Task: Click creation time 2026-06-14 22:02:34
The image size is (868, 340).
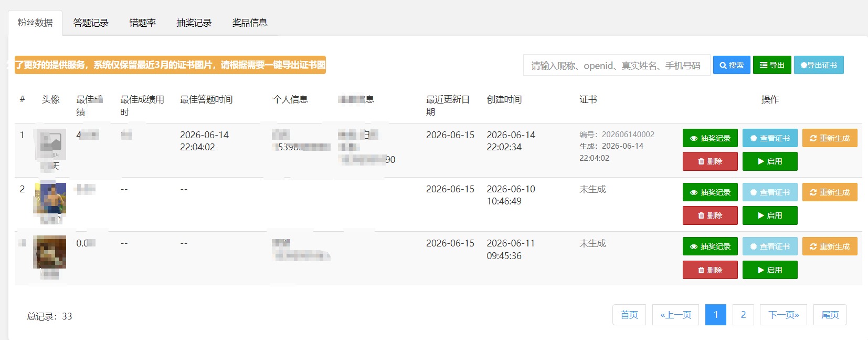Action: click(511, 141)
